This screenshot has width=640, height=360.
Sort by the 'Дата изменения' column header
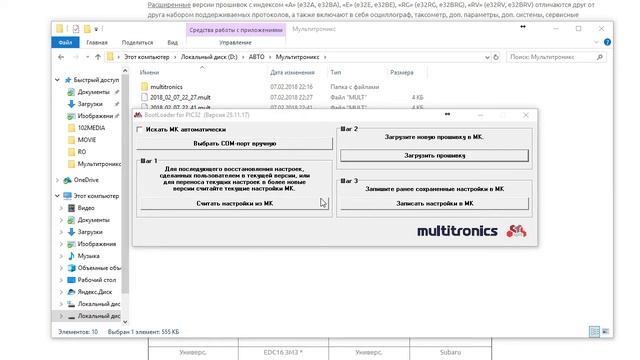pyautogui.click(x=292, y=72)
